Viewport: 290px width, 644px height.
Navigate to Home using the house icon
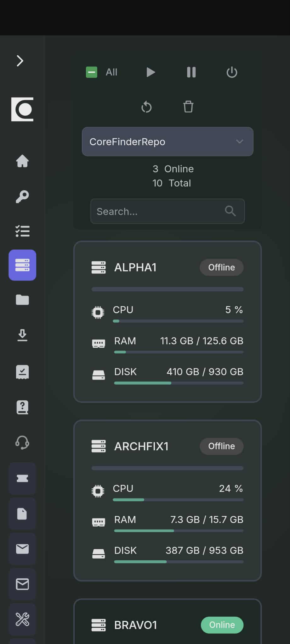22,161
